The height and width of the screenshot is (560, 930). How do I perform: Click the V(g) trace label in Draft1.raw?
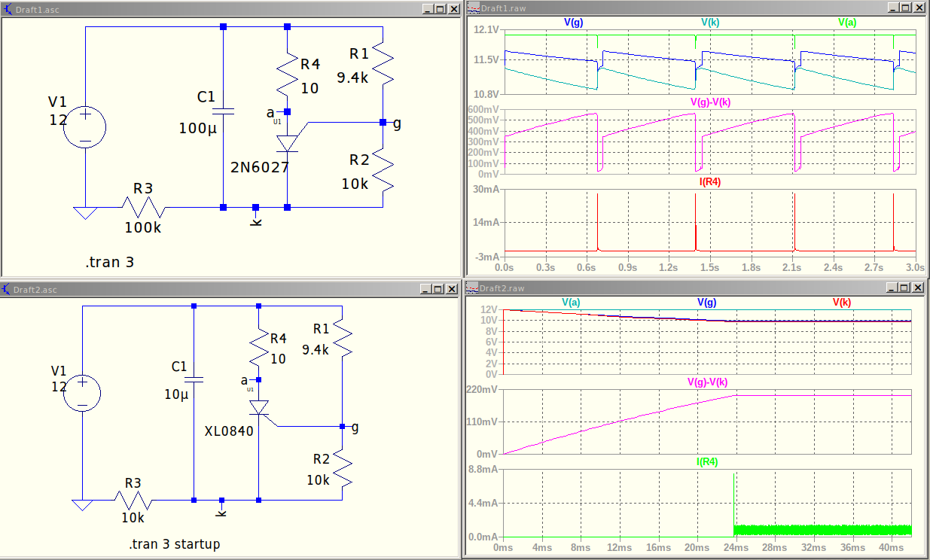point(573,23)
